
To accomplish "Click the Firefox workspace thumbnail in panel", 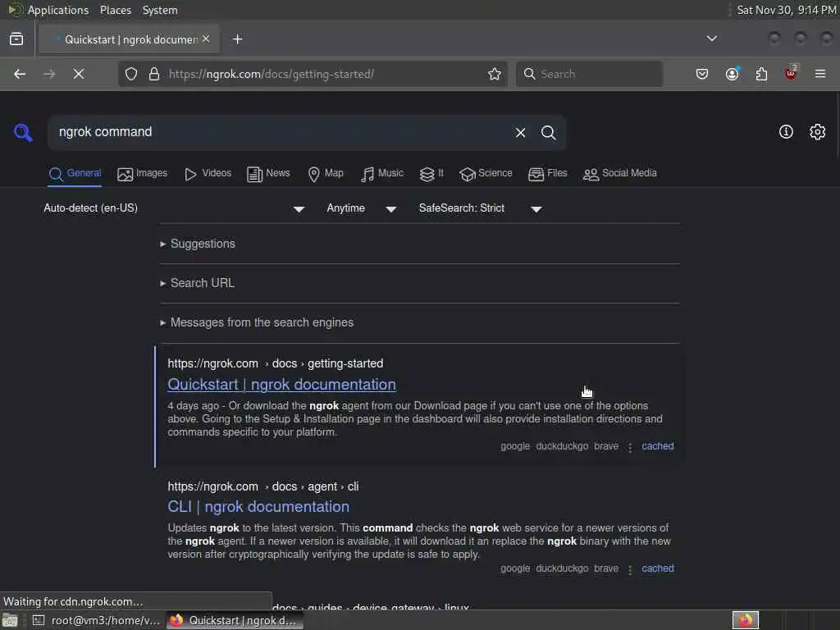I will (745, 620).
